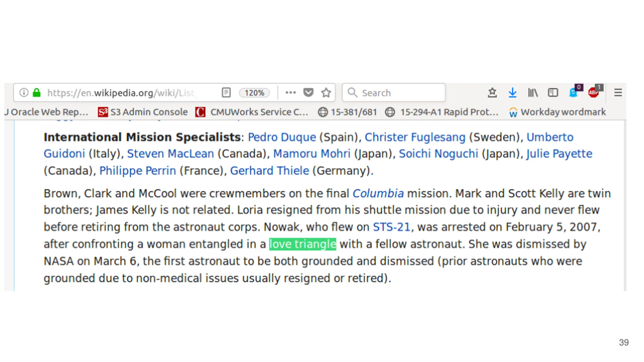Open the downloads arrow icon
The height and width of the screenshot is (362, 644).
tap(512, 93)
